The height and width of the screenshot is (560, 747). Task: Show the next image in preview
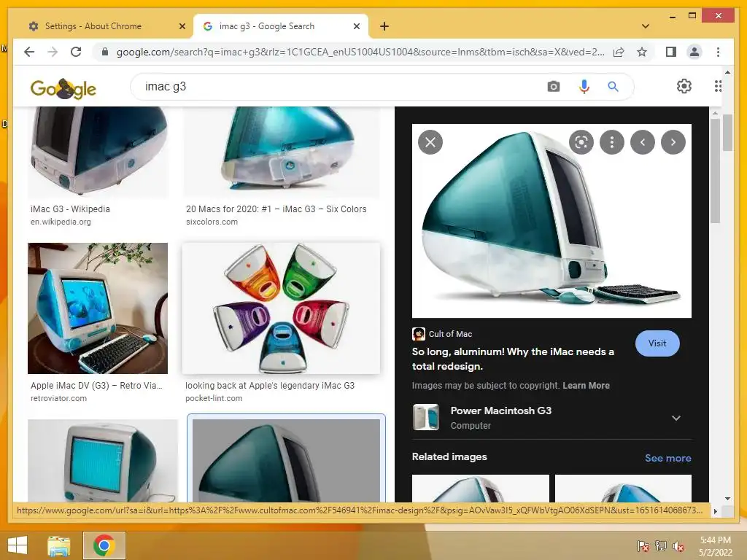[x=673, y=142]
